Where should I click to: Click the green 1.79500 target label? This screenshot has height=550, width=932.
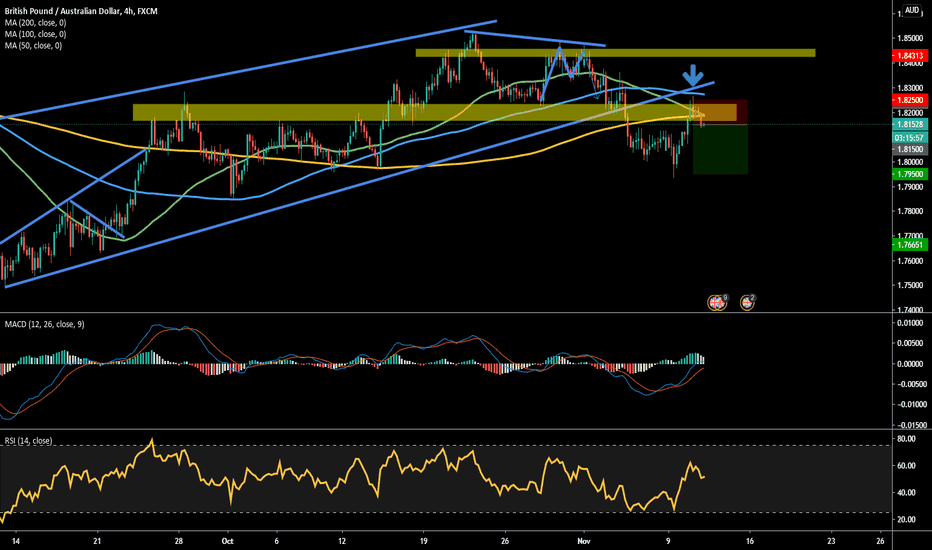[x=910, y=174]
